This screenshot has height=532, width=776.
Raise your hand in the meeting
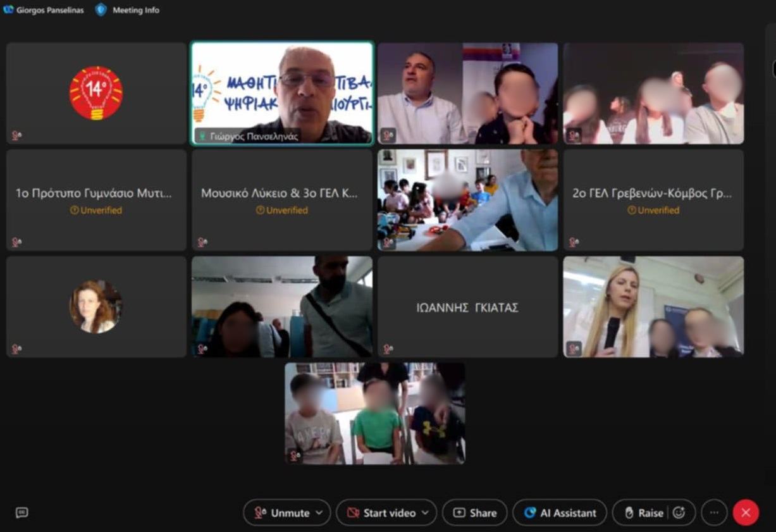tap(644, 513)
